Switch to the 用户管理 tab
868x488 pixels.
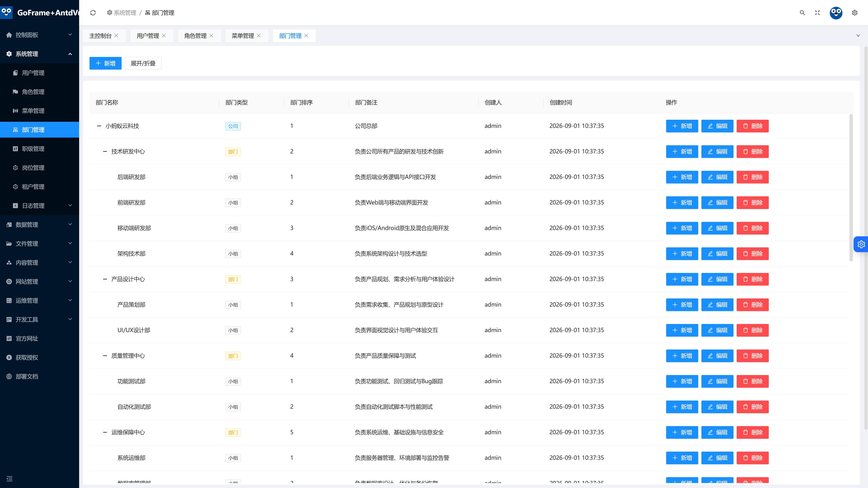click(148, 36)
